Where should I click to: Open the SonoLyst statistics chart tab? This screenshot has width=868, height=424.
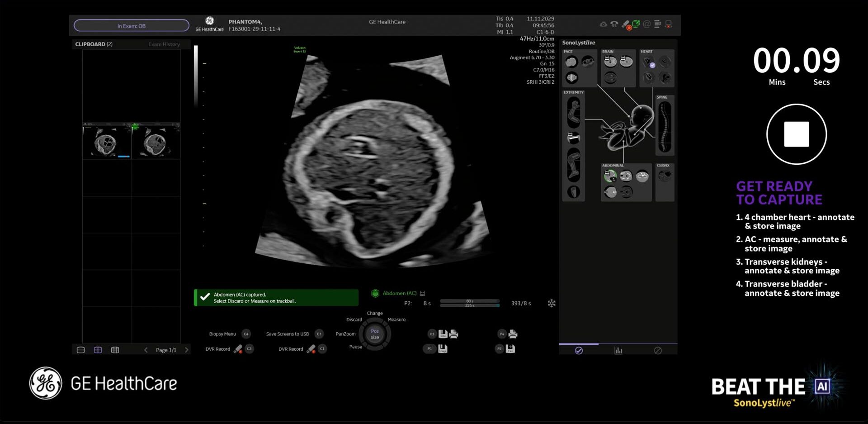pos(618,351)
